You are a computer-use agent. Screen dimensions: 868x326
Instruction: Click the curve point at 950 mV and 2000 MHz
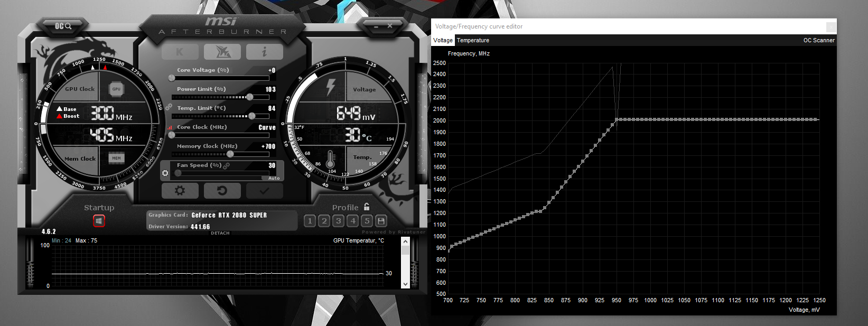(x=617, y=120)
